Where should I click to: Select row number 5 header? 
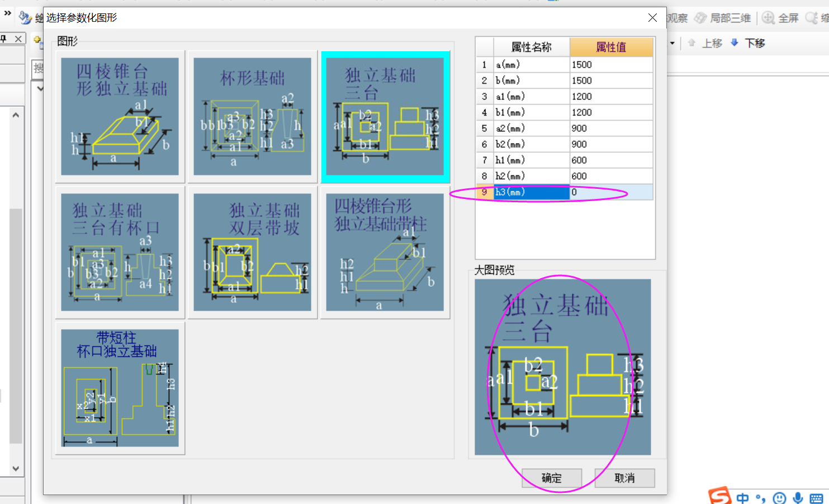click(x=484, y=129)
